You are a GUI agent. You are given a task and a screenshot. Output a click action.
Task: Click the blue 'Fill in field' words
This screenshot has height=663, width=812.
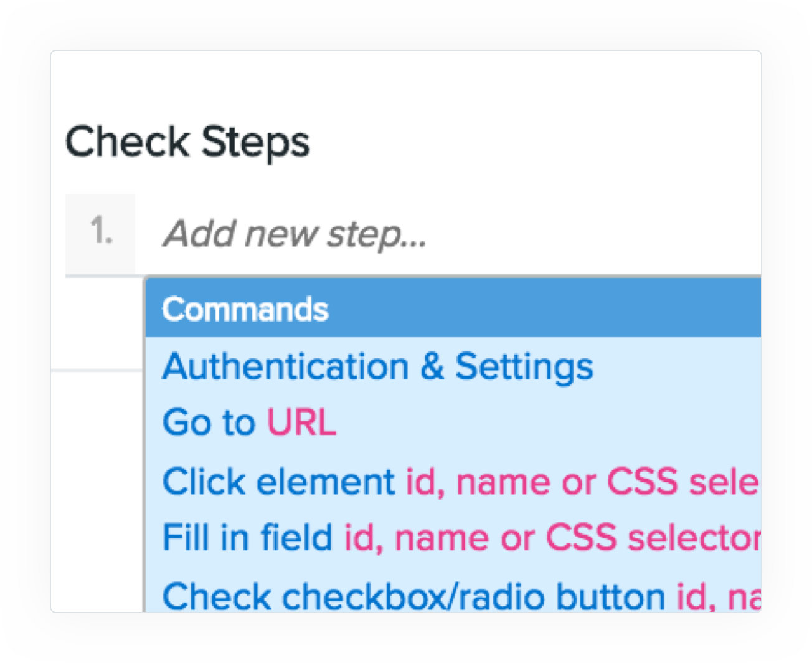pos(247,537)
